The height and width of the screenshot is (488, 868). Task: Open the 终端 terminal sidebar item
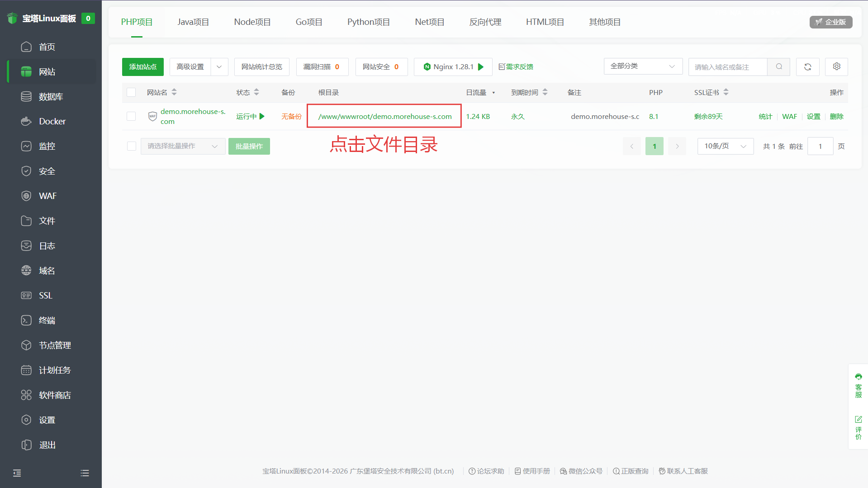(47, 320)
